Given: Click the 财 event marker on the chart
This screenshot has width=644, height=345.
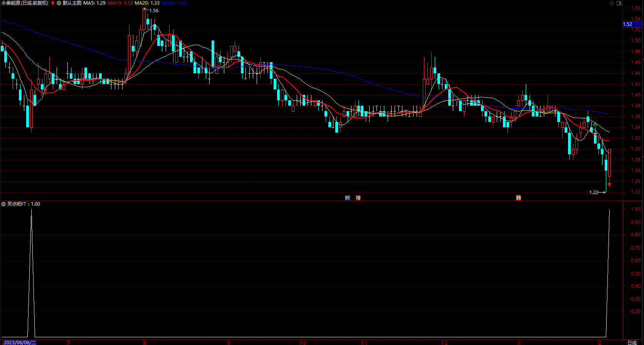Looking at the screenshot, I should (x=347, y=198).
